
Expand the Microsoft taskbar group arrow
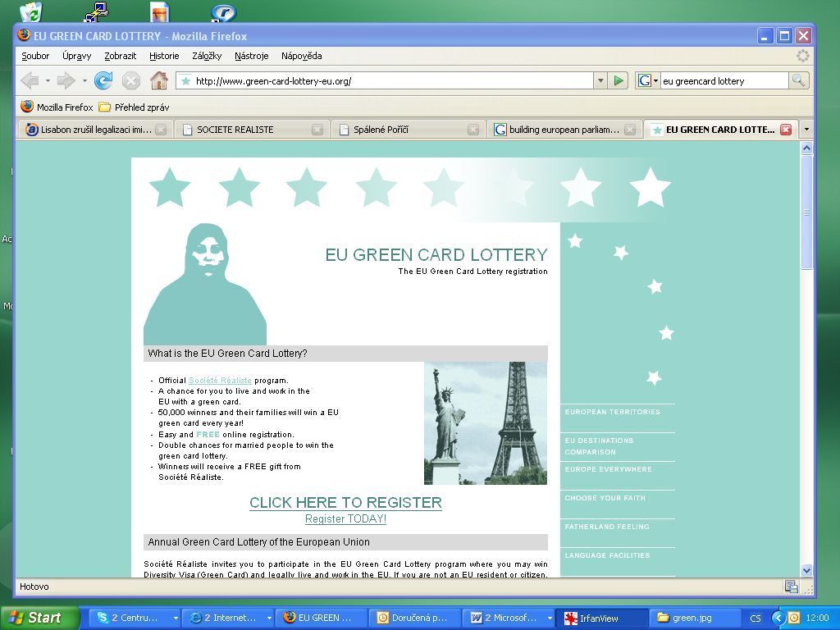[x=550, y=619]
